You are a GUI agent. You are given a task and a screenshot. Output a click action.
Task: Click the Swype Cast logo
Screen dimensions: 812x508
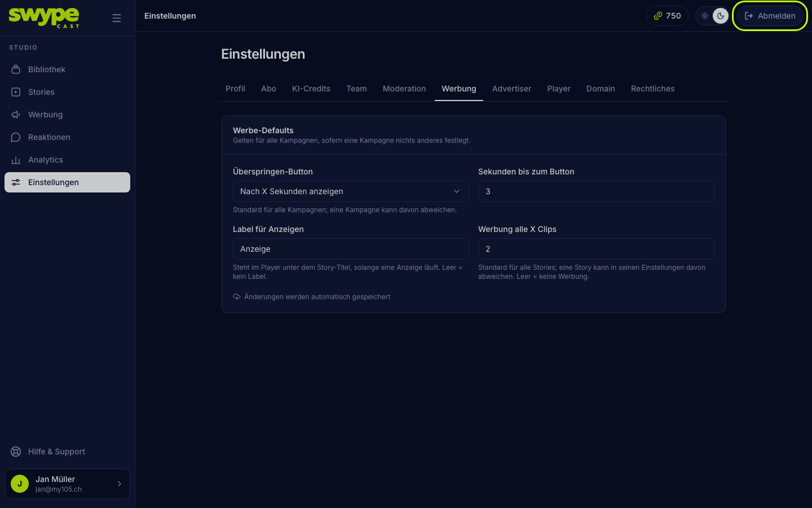tap(44, 17)
